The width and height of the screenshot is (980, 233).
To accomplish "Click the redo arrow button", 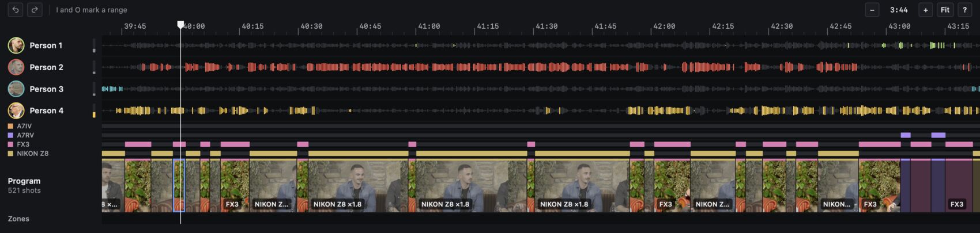I will pos(35,10).
